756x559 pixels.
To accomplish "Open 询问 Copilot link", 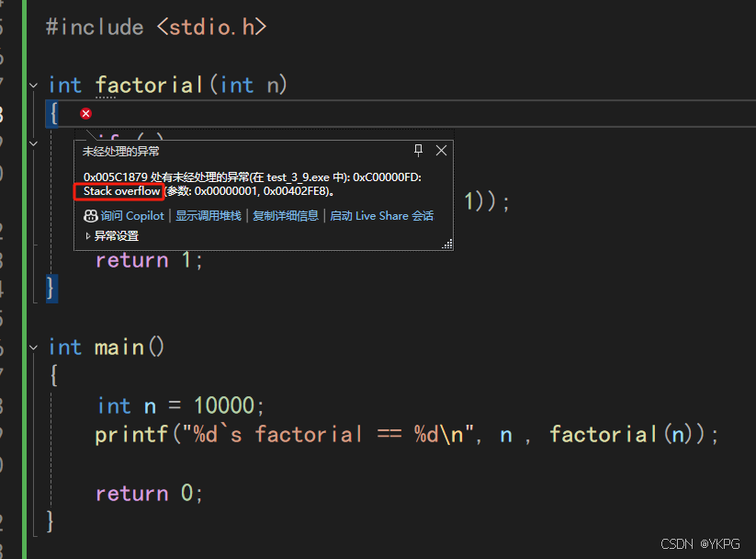I will click(132, 216).
